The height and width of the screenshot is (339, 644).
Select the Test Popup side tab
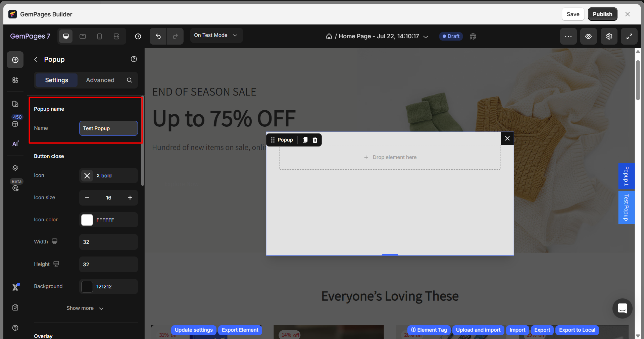coord(626,208)
